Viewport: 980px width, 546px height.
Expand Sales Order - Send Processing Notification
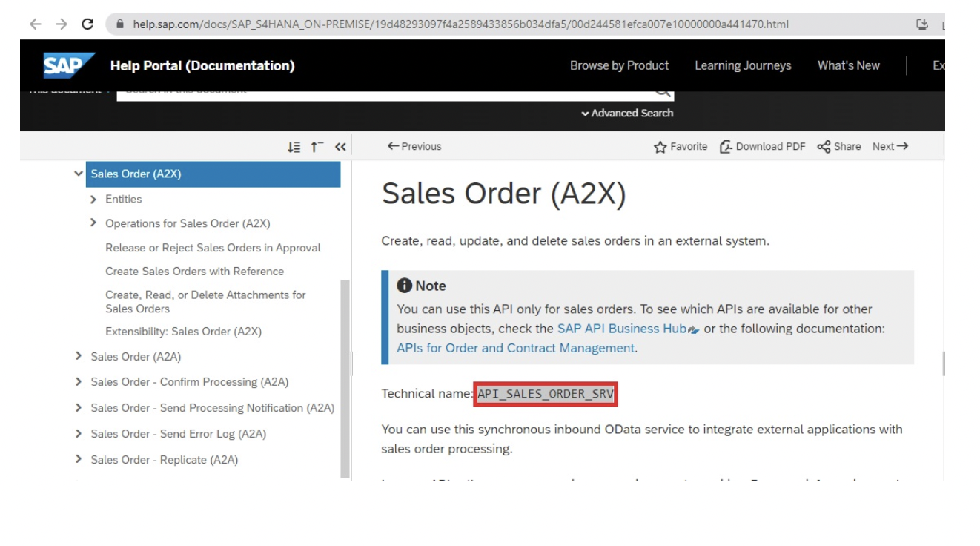point(79,408)
